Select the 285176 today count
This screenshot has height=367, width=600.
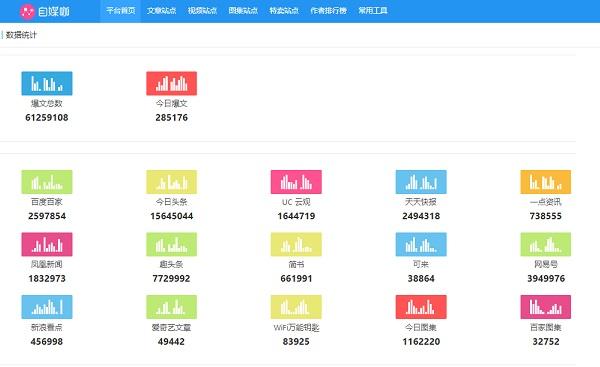171,117
